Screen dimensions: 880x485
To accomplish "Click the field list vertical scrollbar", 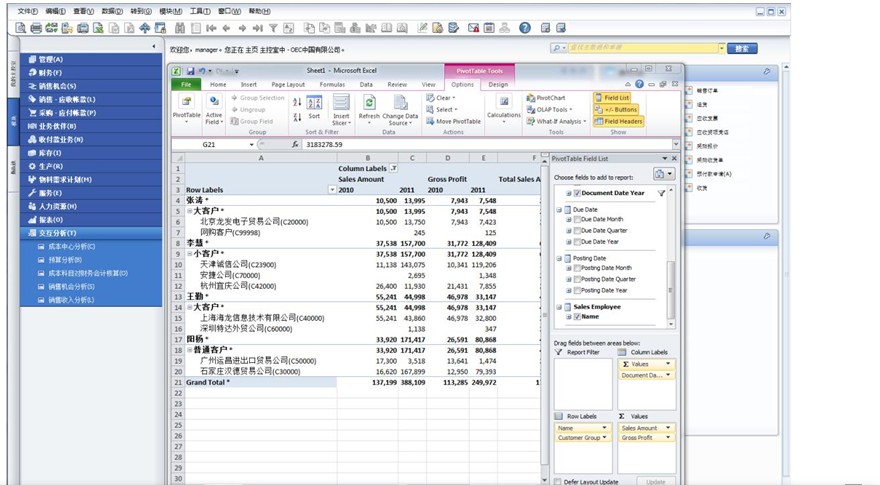I will click(670, 291).
